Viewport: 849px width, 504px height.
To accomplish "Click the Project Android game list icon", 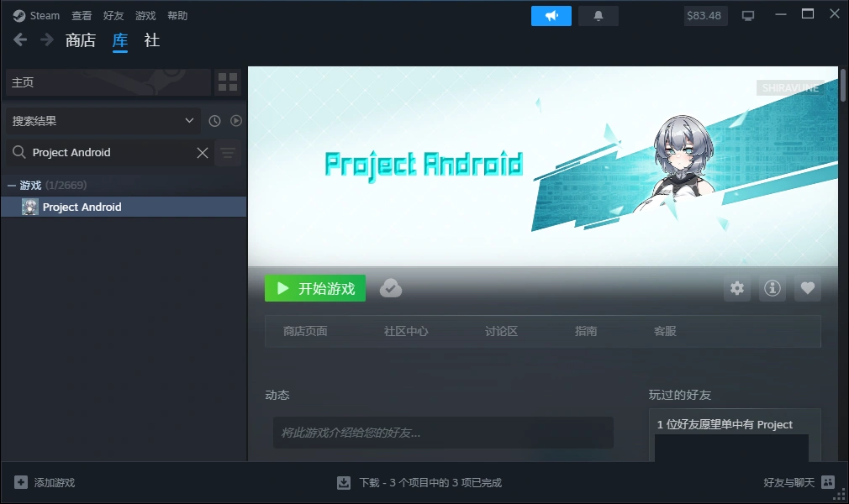I will [29, 207].
